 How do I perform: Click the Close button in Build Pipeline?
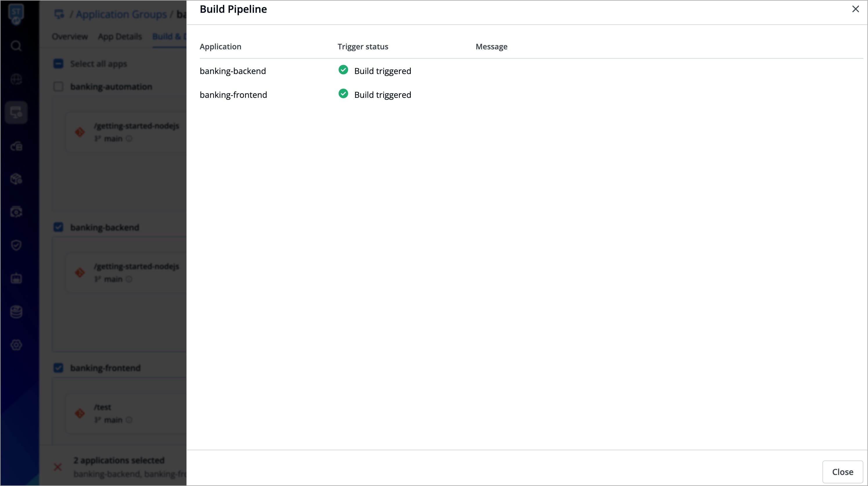pyautogui.click(x=842, y=471)
